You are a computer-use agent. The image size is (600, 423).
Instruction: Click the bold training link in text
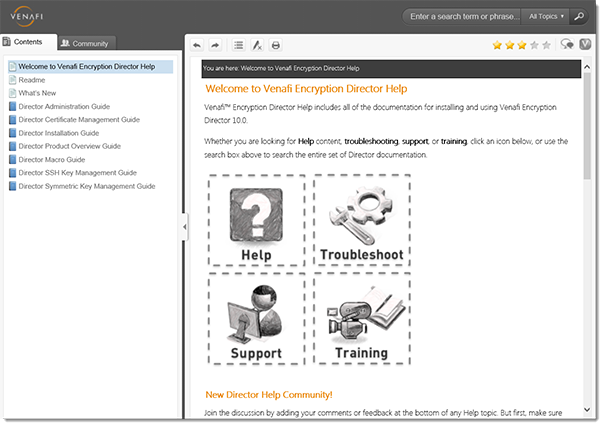454,141
